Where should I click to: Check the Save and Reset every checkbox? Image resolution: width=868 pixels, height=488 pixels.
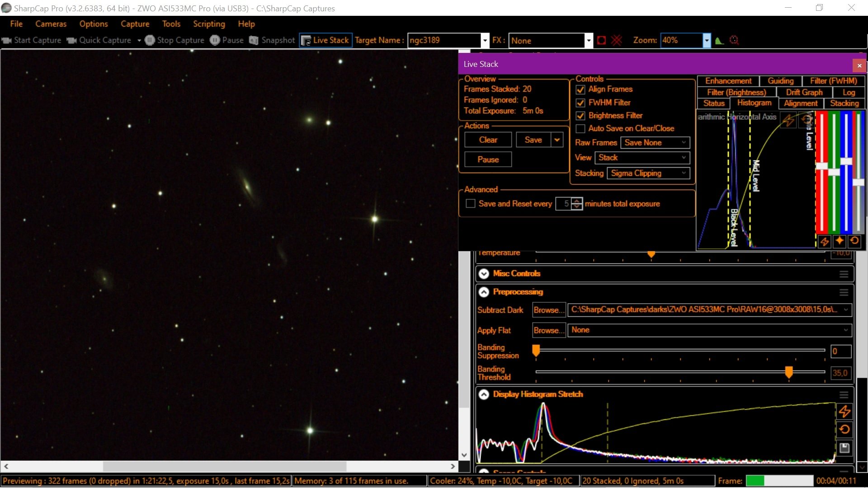tap(471, 204)
